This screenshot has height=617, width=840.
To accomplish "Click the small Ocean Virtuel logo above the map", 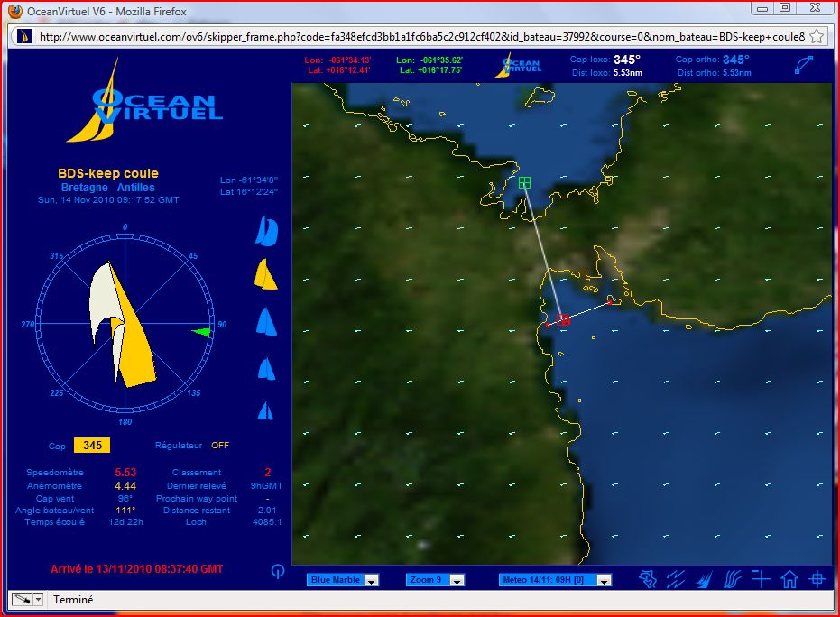I will (x=518, y=65).
